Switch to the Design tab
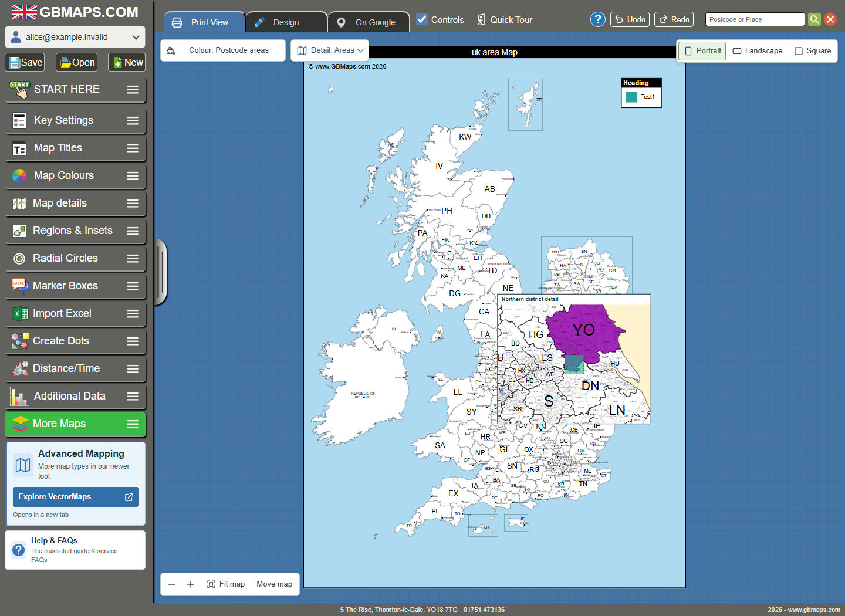This screenshot has width=845, height=616. (286, 22)
